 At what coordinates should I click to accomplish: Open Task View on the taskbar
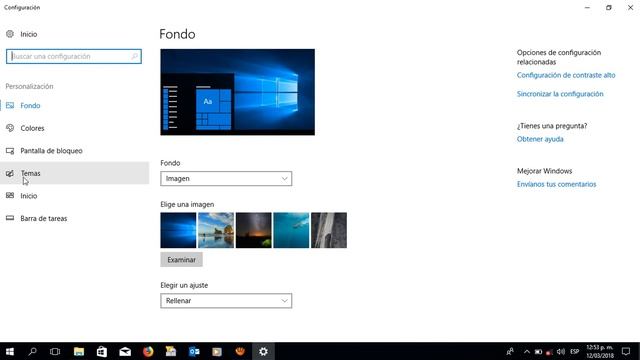click(55, 351)
